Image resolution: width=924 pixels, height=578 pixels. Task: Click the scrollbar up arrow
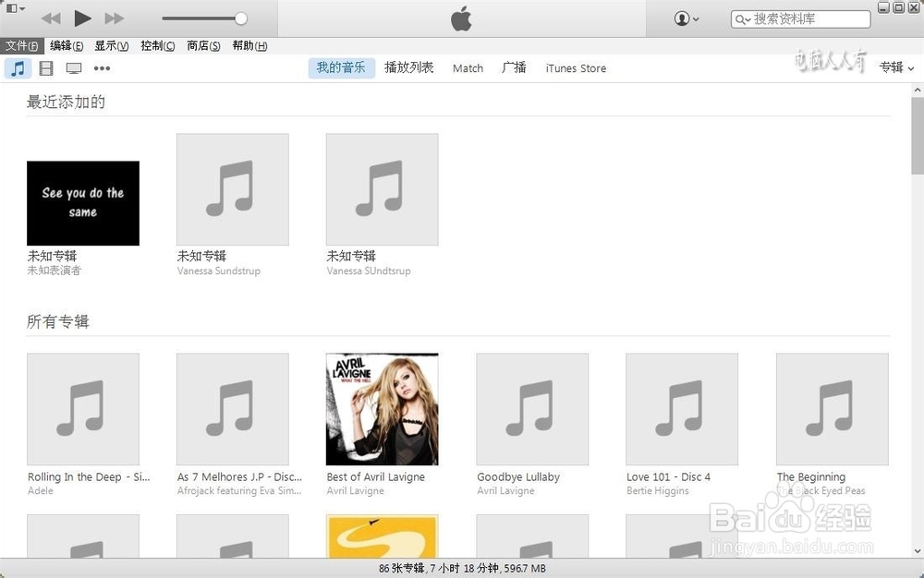[x=918, y=90]
